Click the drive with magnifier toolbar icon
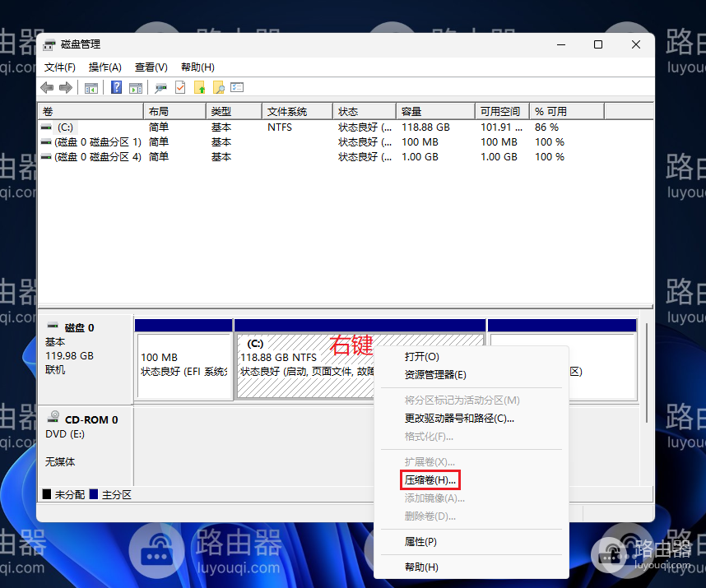The image size is (706, 588). point(160,88)
